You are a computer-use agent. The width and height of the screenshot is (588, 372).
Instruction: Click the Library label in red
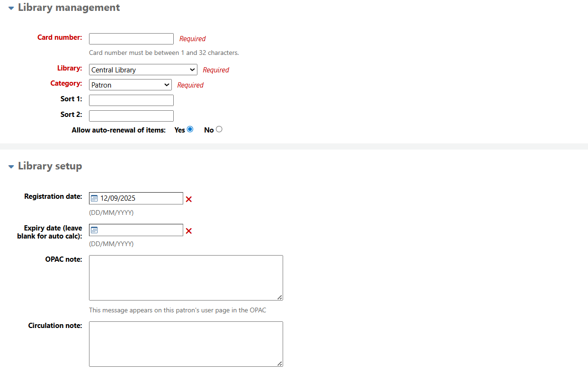[70, 68]
